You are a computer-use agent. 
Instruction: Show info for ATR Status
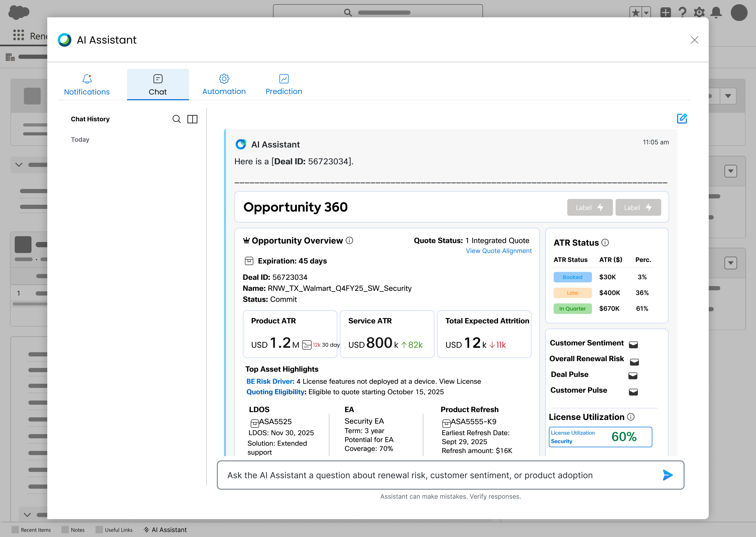[605, 243]
